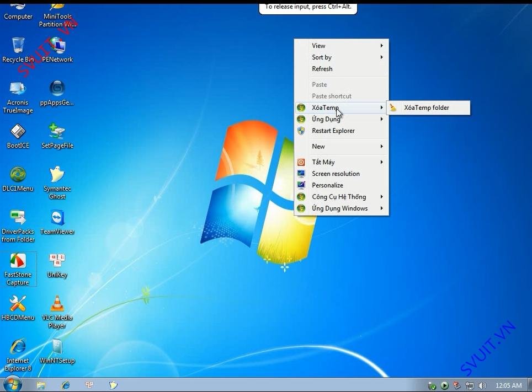The image size is (532, 392).
Task: Choose XóaTemp folder in the submenu
Action: [428, 108]
